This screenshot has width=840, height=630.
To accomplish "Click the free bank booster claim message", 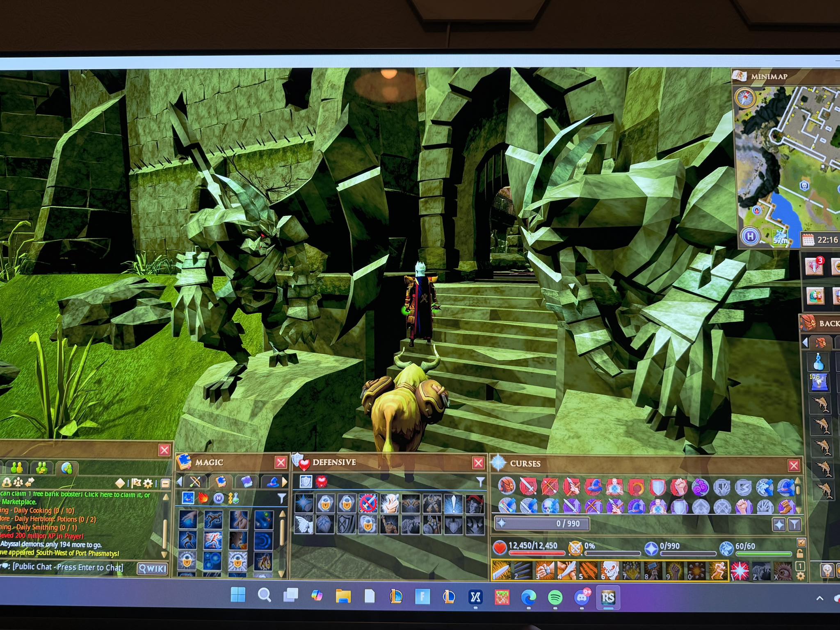I will [x=76, y=498].
